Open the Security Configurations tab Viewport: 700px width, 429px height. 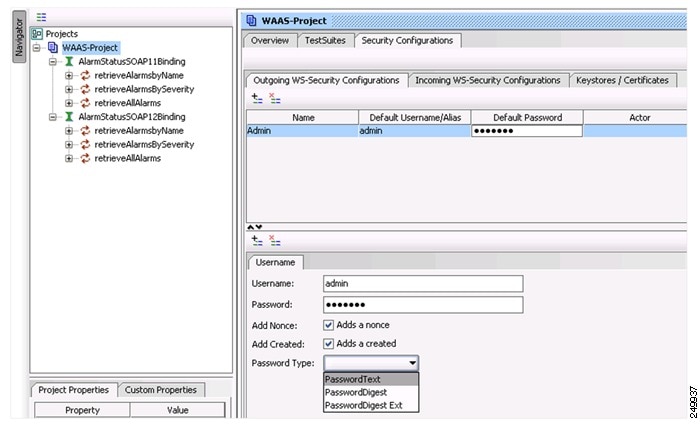(407, 41)
